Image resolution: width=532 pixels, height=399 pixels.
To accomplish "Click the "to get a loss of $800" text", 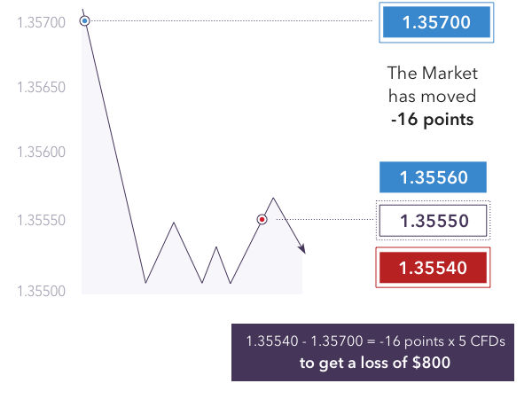I will pos(375,363).
